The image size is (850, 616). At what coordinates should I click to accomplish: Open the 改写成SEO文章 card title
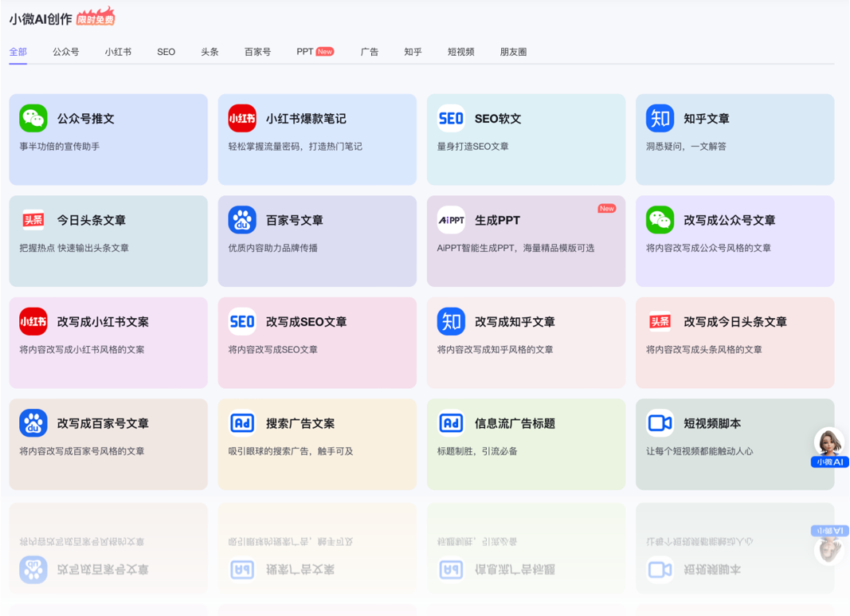[306, 322]
